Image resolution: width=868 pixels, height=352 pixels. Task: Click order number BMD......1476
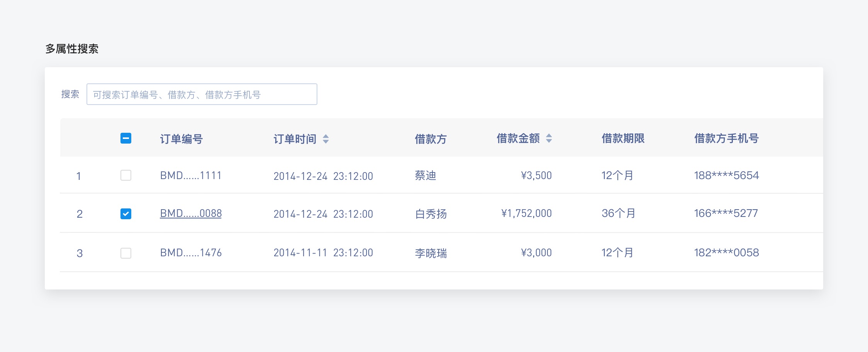(x=191, y=253)
